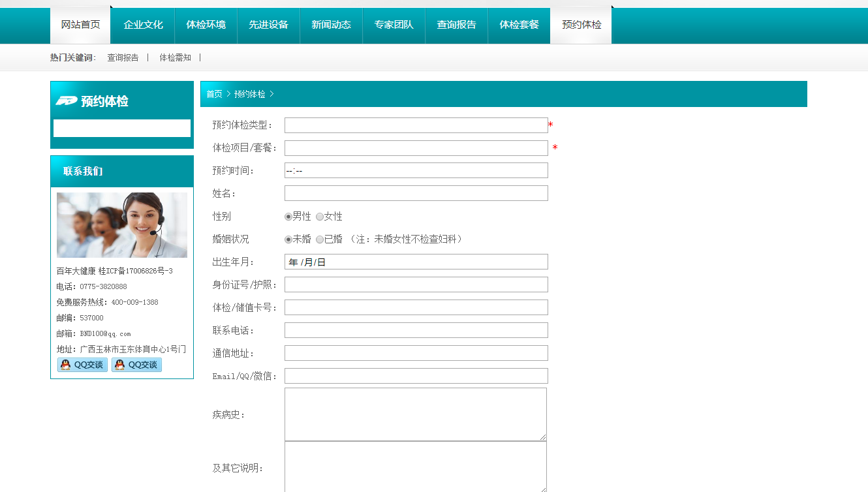The width and height of the screenshot is (868, 492).
Task: Click the phone number 0775-3820888
Action: point(103,286)
